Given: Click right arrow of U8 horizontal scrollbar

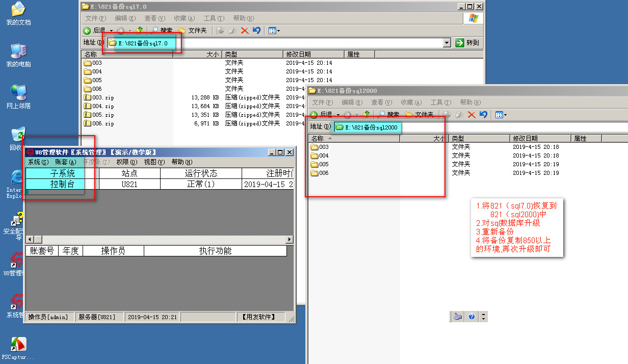Looking at the screenshot, I should click(290, 239).
